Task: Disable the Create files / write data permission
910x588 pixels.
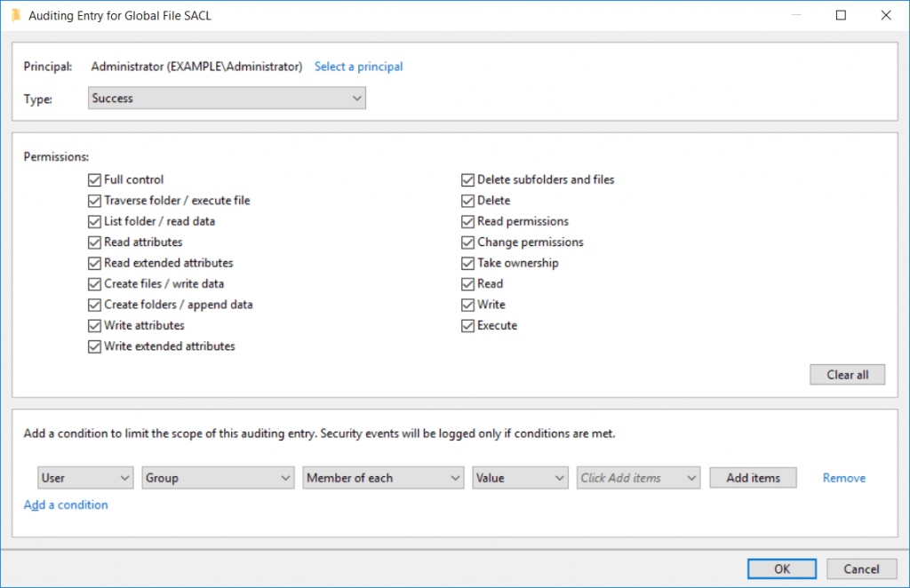Action: (x=94, y=283)
